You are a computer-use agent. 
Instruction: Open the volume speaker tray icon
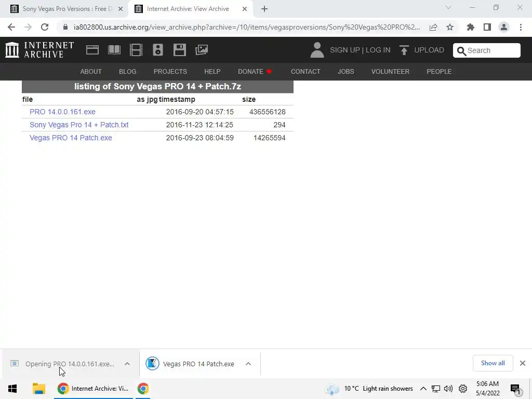[x=448, y=389]
